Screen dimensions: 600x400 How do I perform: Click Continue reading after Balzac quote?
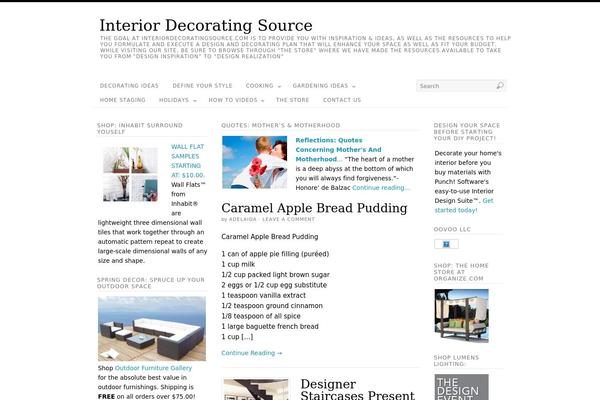click(380, 188)
